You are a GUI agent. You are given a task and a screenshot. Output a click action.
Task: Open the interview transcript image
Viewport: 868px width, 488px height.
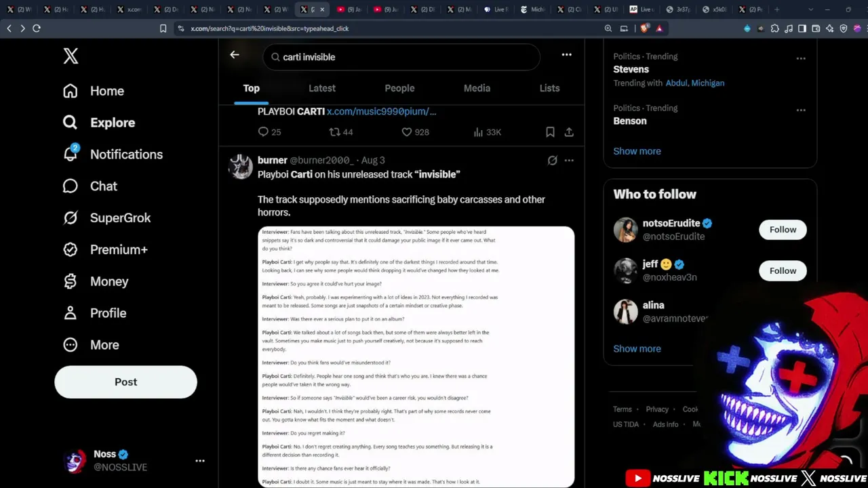point(416,357)
